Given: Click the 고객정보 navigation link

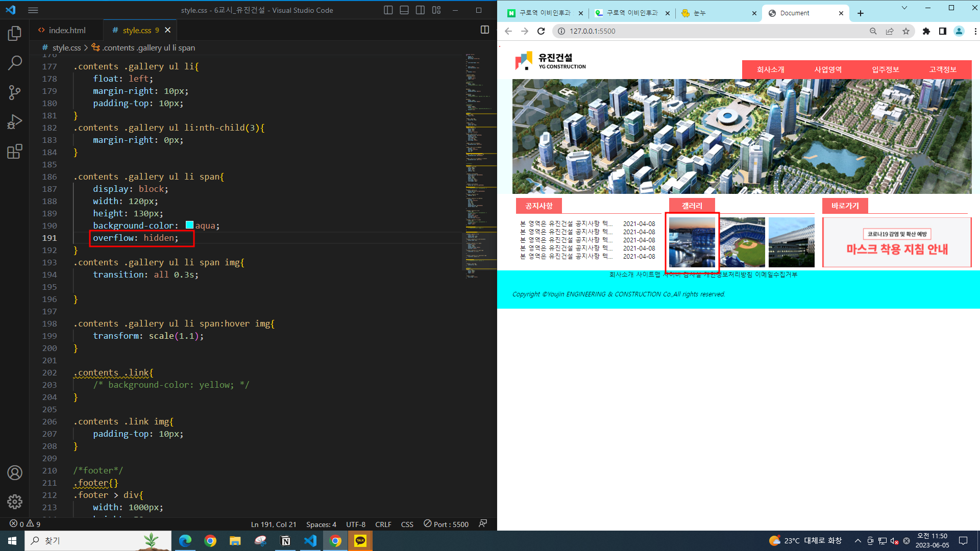Looking at the screenshot, I should coord(942,70).
